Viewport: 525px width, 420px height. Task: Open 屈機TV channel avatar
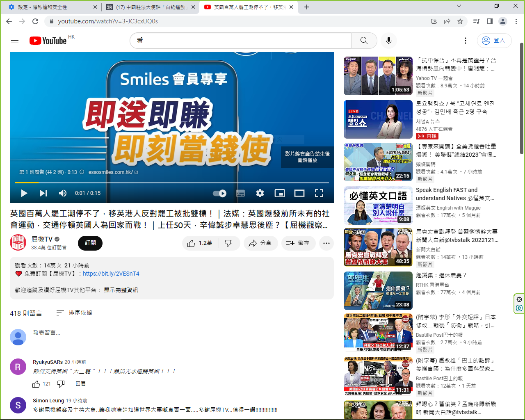(18, 243)
